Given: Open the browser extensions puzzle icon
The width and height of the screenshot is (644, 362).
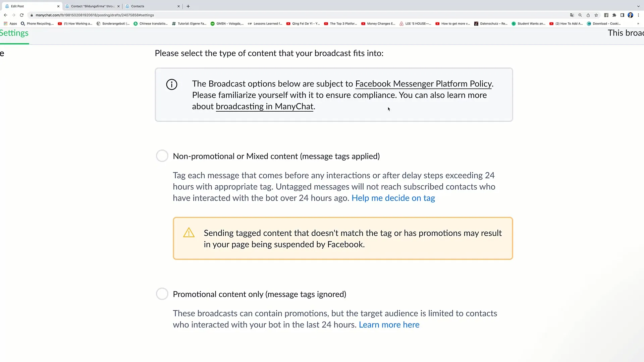Looking at the screenshot, I should [x=614, y=15].
